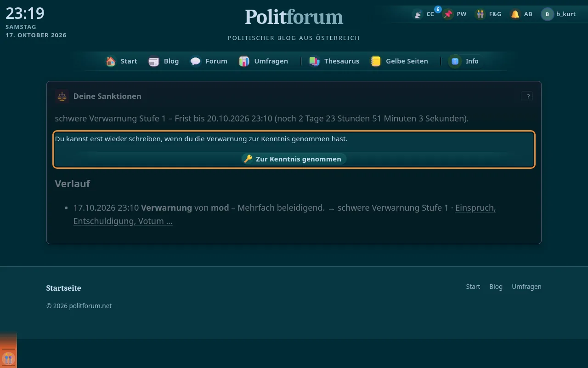588x368 pixels.
Task: Open the Thesaurus books icon
Action: click(x=314, y=61)
